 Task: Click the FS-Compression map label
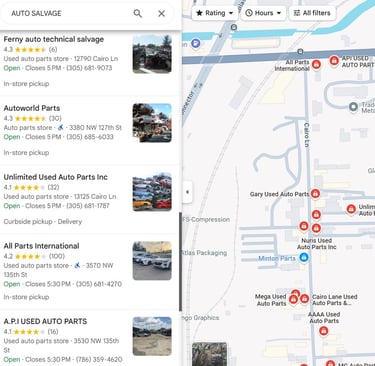pyautogui.click(x=206, y=220)
